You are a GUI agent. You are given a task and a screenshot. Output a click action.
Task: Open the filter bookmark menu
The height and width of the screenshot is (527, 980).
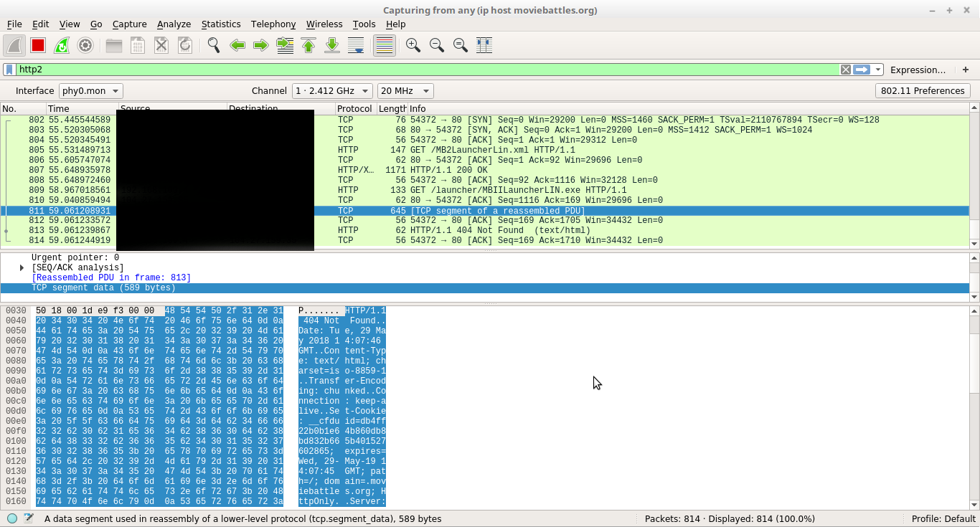point(9,70)
